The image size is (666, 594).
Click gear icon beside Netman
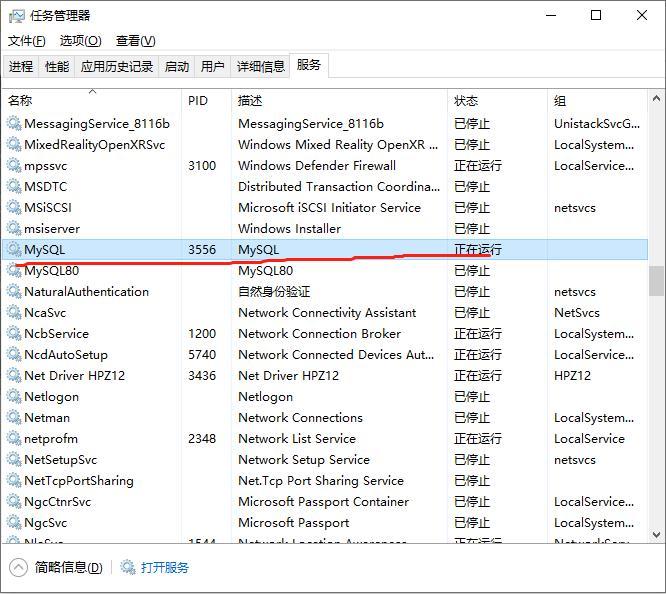coord(14,418)
